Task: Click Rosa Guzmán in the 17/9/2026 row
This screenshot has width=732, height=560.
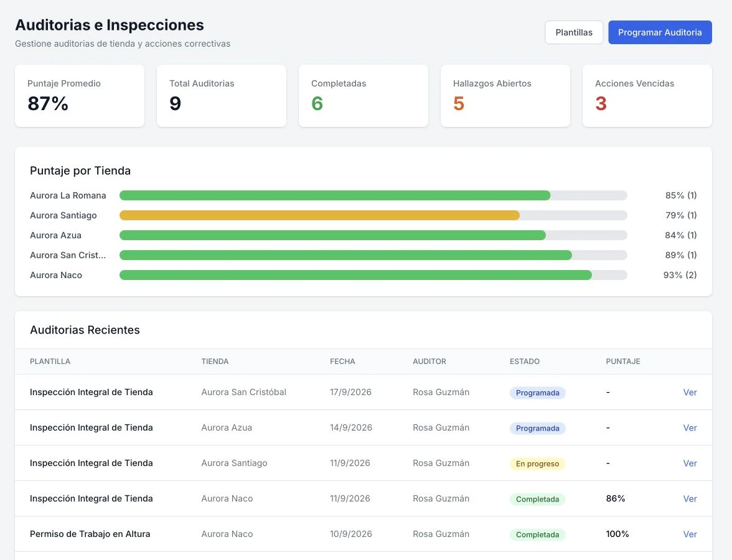Action: point(441,393)
